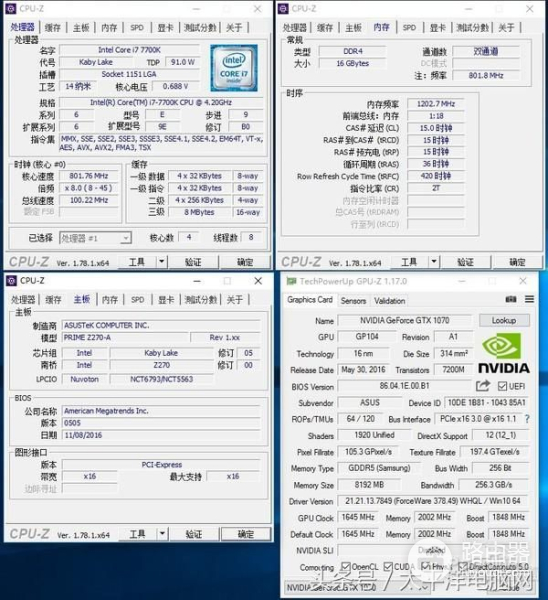The width and height of the screenshot is (548, 600).
Task: Click 确定 button in the processor window
Action: coord(245,262)
